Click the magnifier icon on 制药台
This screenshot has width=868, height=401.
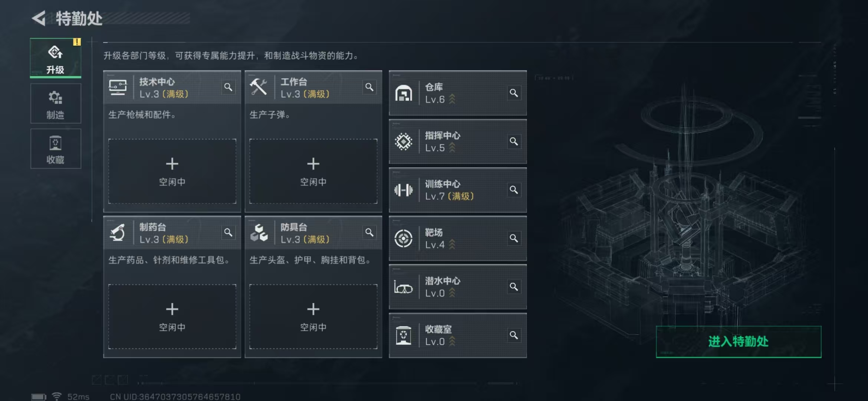click(228, 232)
